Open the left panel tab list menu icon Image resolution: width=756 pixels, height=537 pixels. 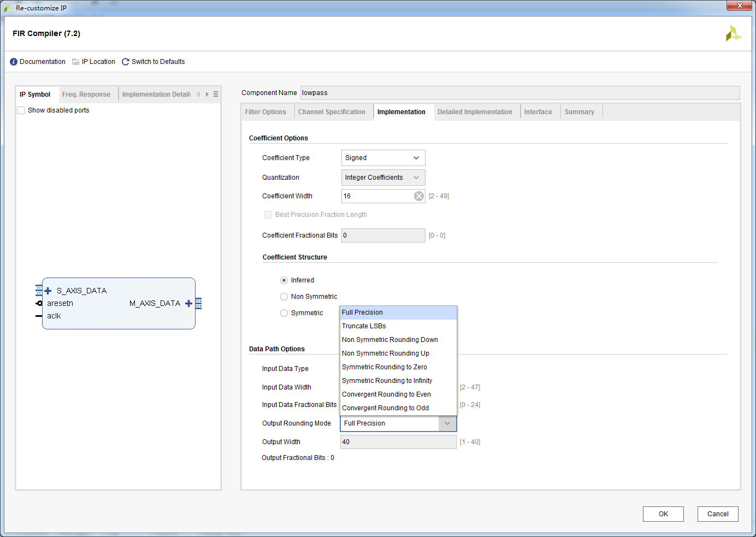pyautogui.click(x=216, y=94)
